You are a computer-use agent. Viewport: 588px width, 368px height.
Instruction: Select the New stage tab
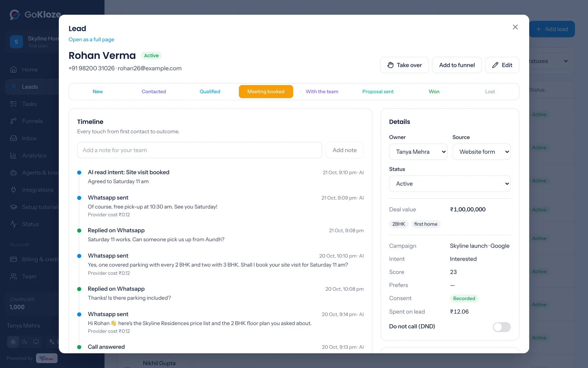(x=98, y=92)
